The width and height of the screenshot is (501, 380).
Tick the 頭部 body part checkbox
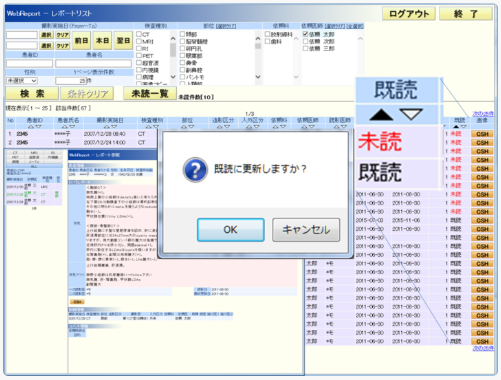[182, 34]
